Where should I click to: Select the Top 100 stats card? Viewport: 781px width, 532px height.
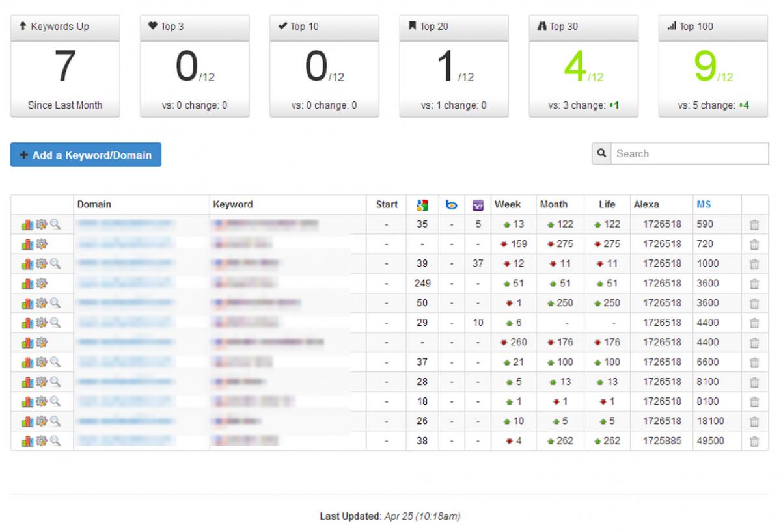(x=713, y=66)
